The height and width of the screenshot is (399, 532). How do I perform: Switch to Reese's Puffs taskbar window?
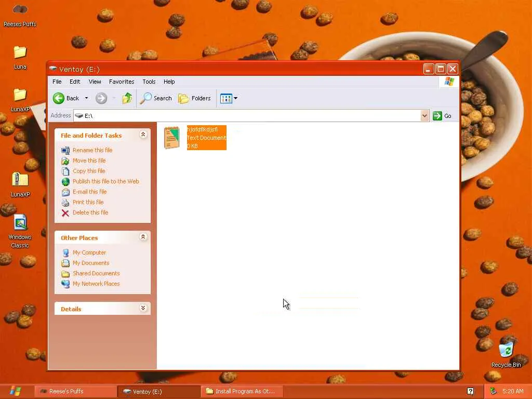pos(76,392)
